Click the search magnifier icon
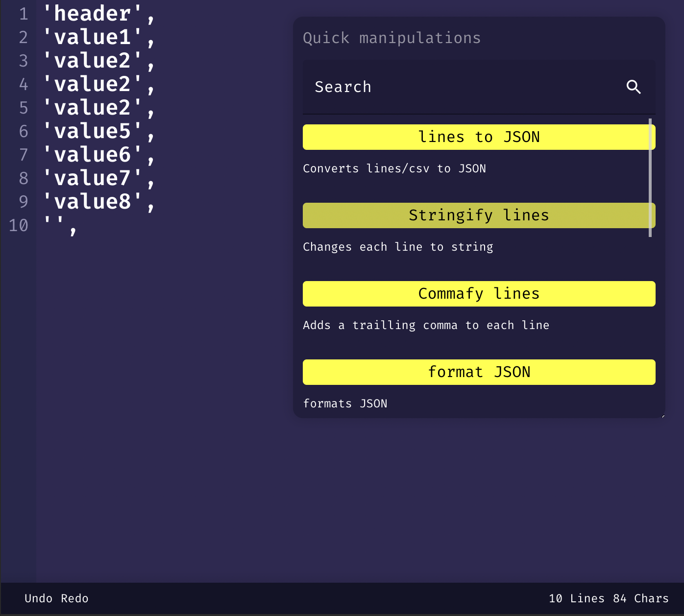The image size is (684, 616). 634,87
